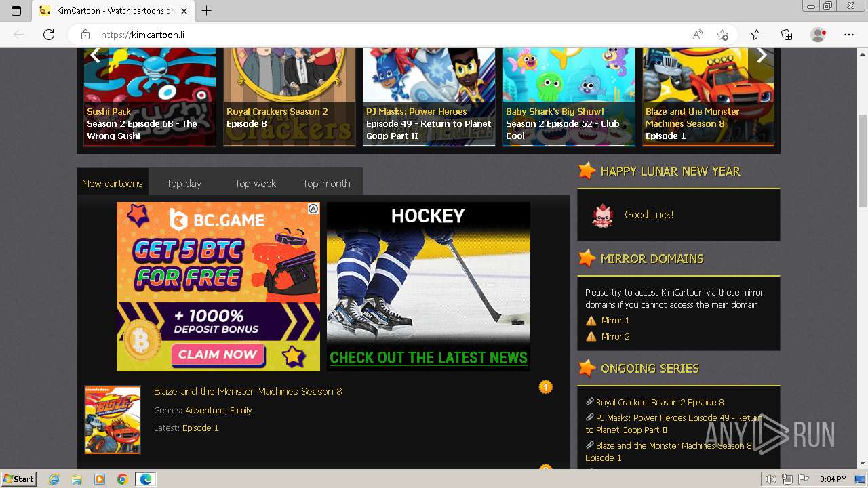Image resolution: width=868 pixels, height=488 pixels.
Task: Click Lunar New Year mascot icon
Action: pos(602,215)
